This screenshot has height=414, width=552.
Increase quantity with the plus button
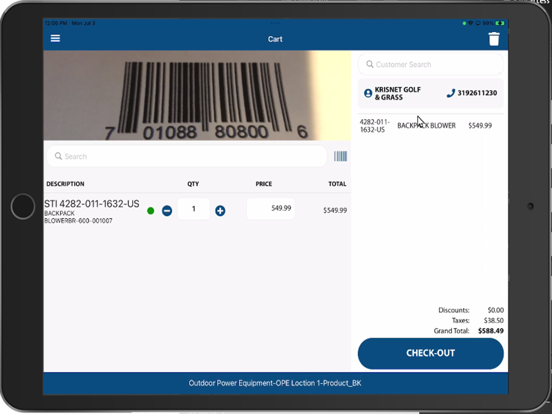(220, 211)
